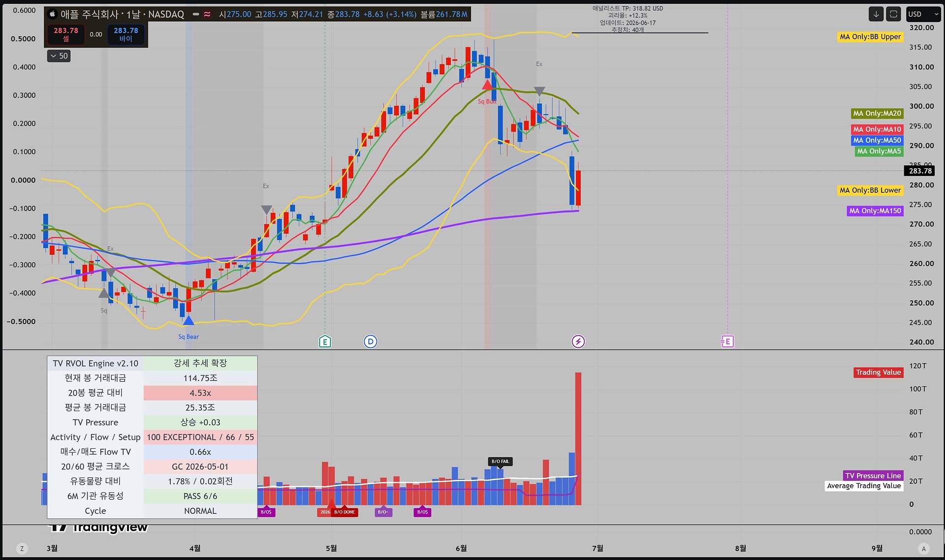Click the B/O DONE volume marker
945x560 pixels.
click(345, 512)
